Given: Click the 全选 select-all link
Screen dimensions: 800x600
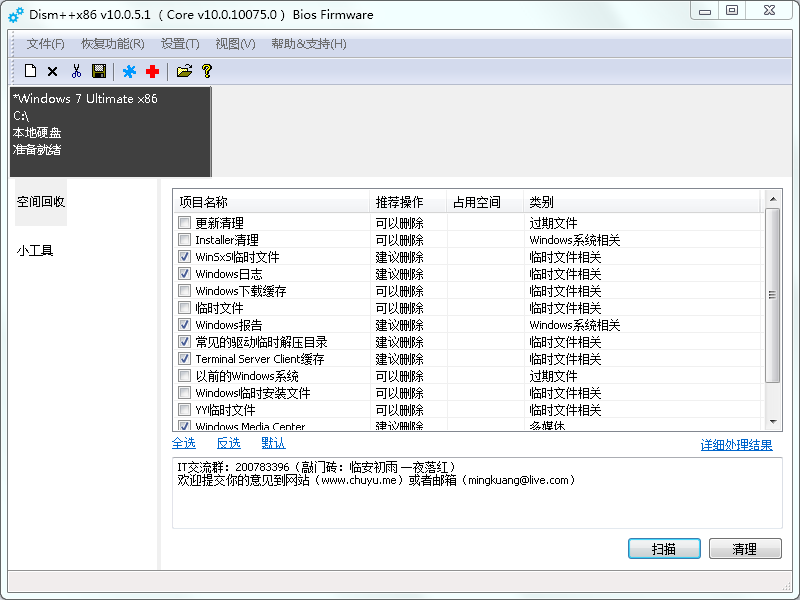Looking at the screenshot, I should (184, 443).
